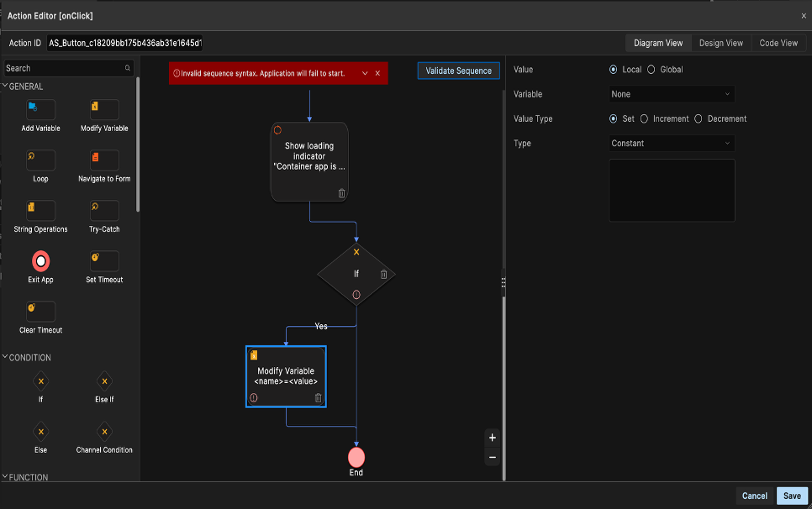Screen dimensions: 812x509
Task: Click the Try-Catch action icon
Action: [104, 211]
